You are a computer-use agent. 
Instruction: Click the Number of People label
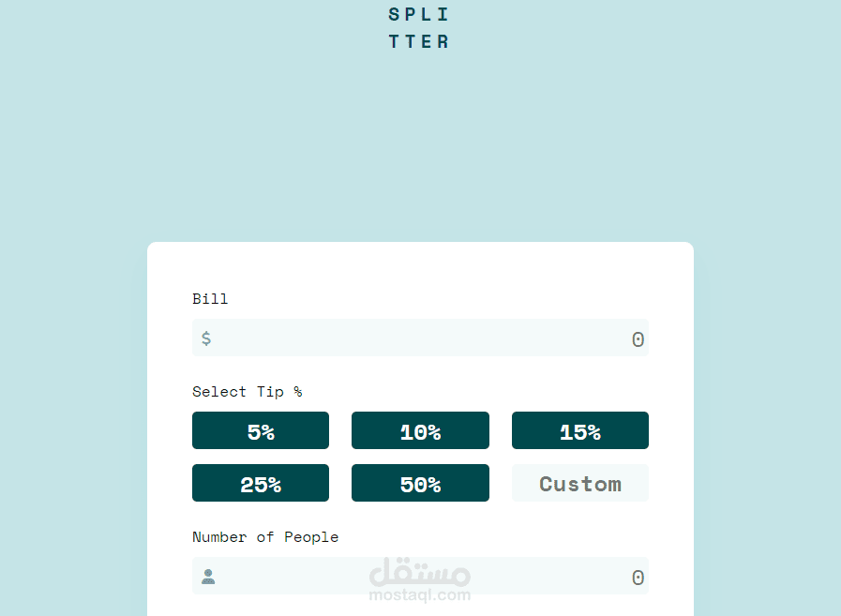[266, 536]
